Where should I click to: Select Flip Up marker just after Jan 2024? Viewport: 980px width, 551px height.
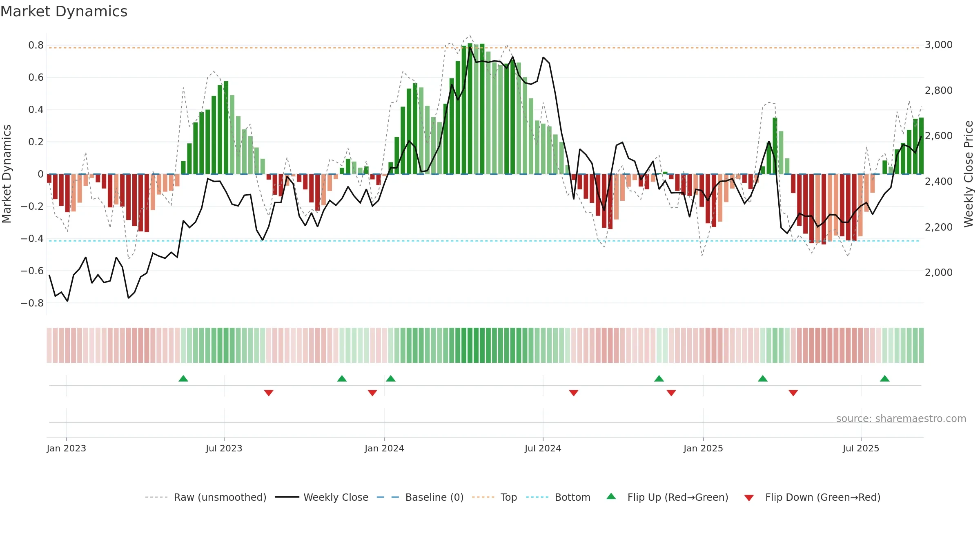click(x=391, y=378)
